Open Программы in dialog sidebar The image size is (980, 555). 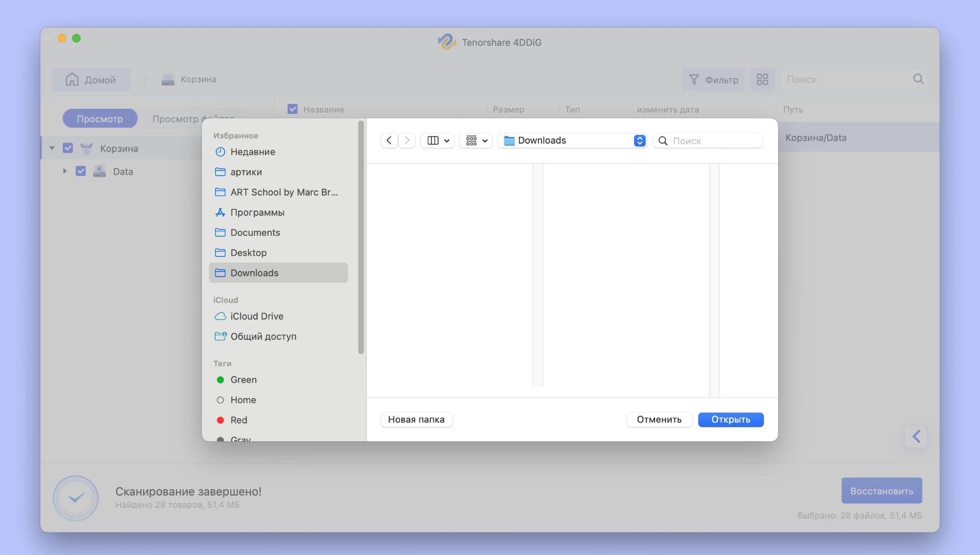[257, 212]
